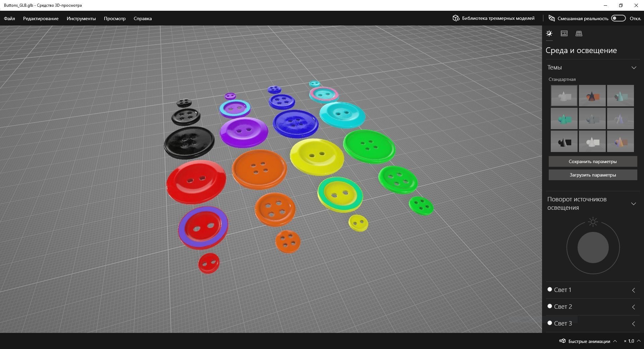Minimize the 3D viewer window
This screenshot has height=349, width=644.
[x=605, y=5]
